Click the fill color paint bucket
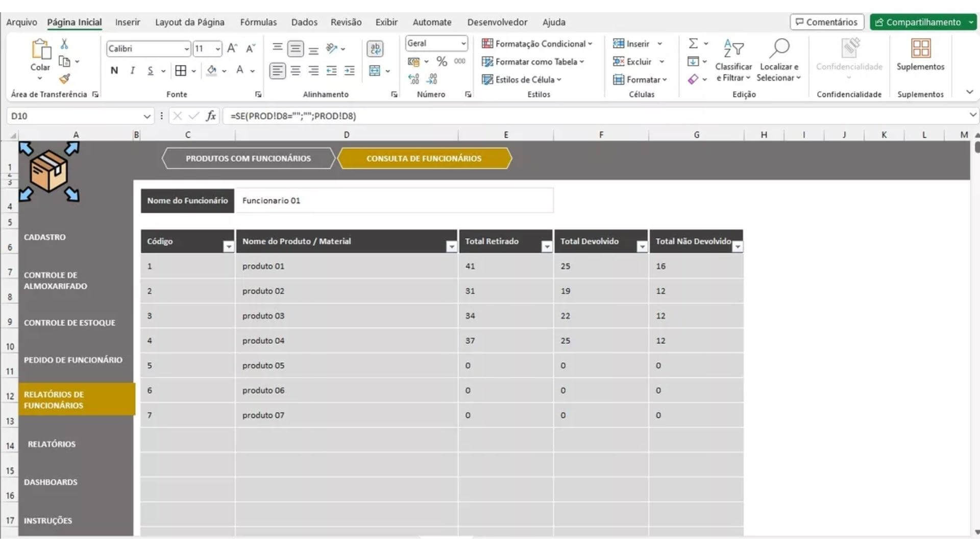980x551 pixels. (211, 70)
